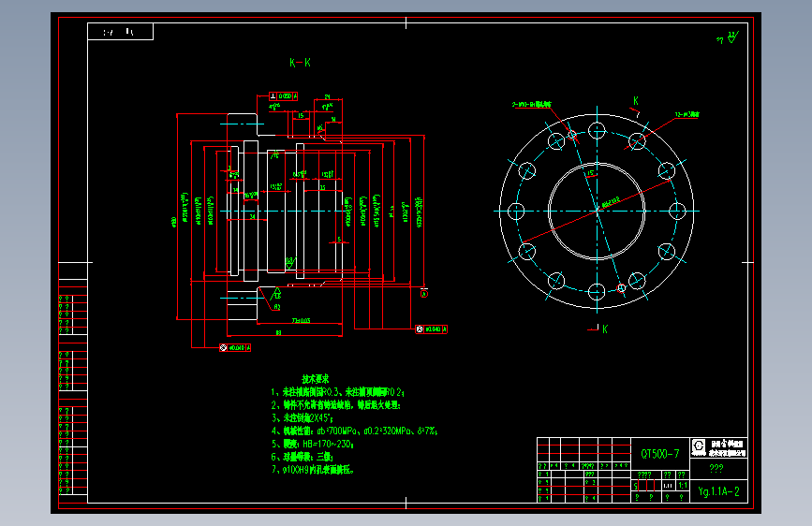Select the top bolt hole on flange
Viewport: 812px width, 526px height.
click(597, 130)
